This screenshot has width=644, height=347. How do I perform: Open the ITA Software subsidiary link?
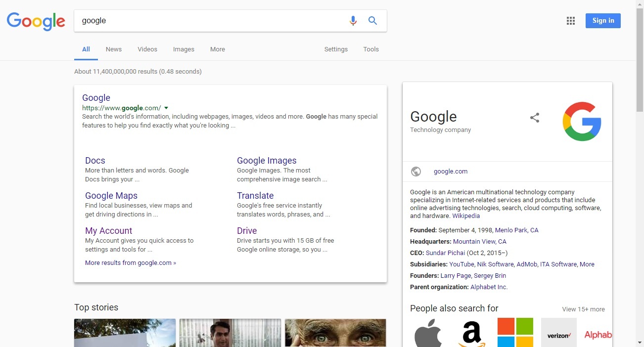click(x=558, y=264)
